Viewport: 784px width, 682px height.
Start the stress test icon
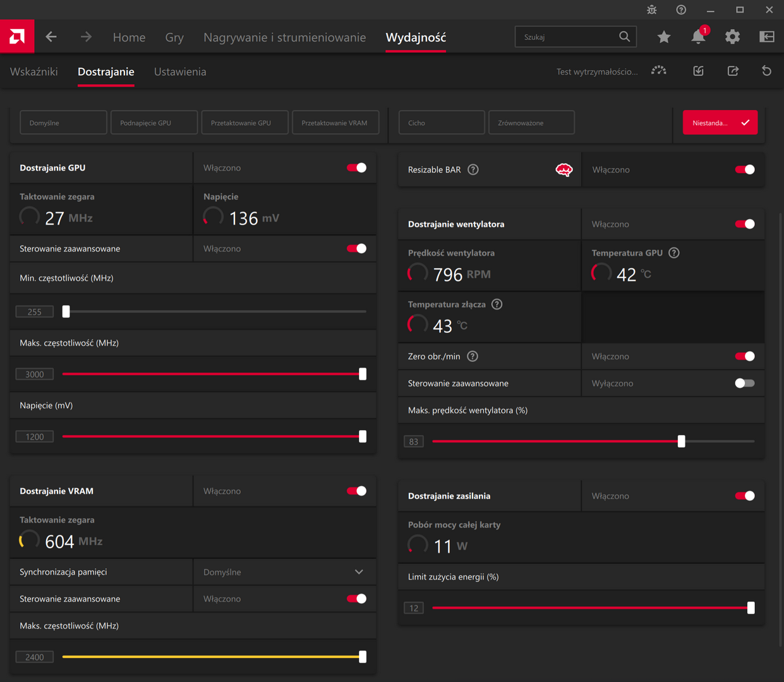tap(659, 70)
